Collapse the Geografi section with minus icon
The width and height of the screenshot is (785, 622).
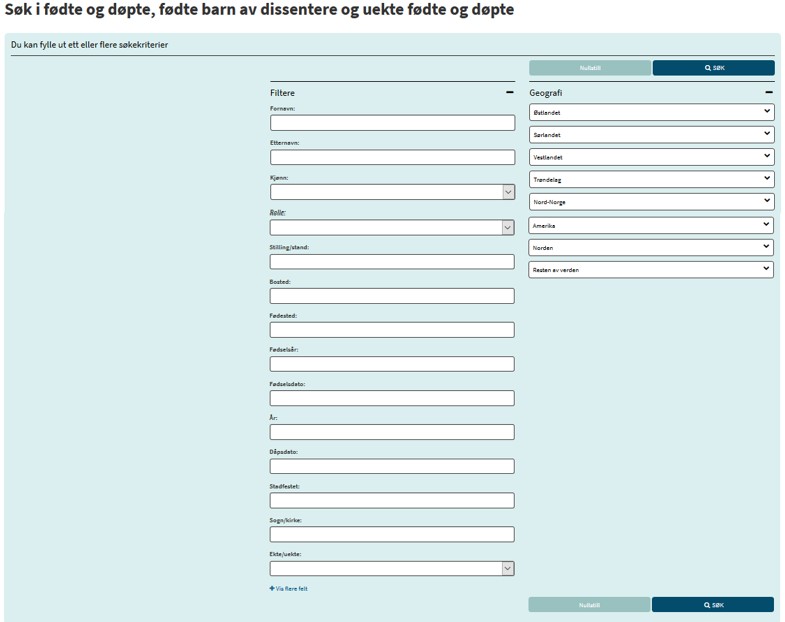[768, 93]
